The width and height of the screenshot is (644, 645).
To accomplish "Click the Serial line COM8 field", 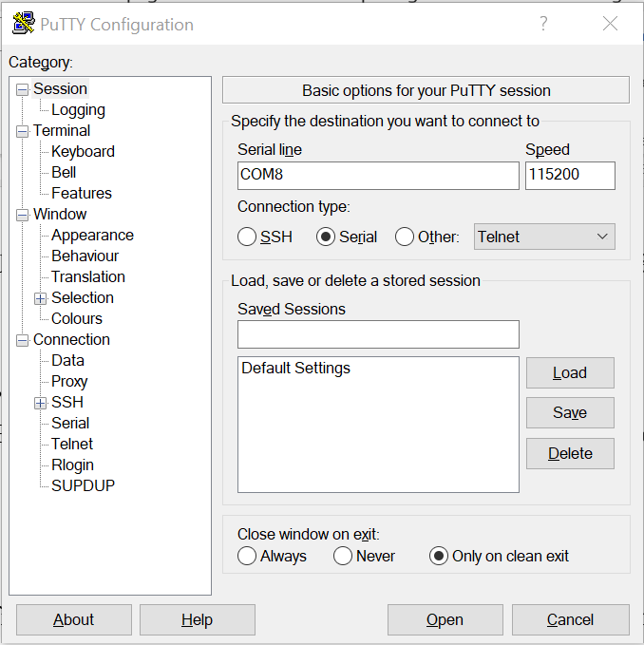I will tap(378, 176).
